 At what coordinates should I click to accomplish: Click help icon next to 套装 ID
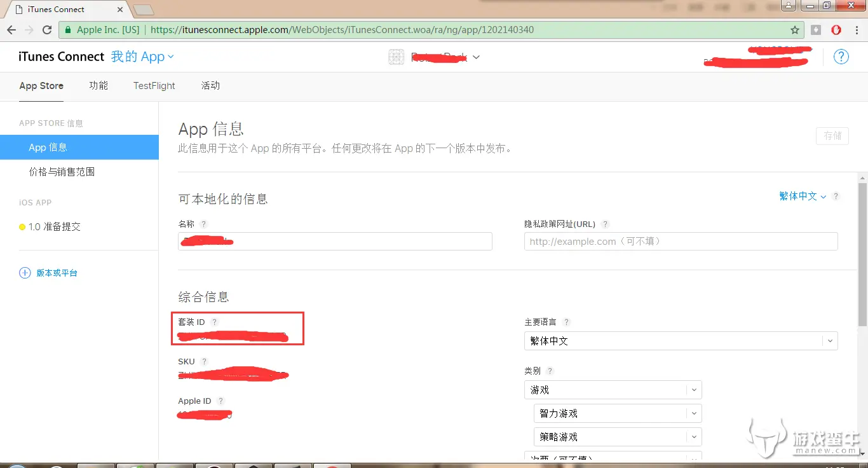214,322
